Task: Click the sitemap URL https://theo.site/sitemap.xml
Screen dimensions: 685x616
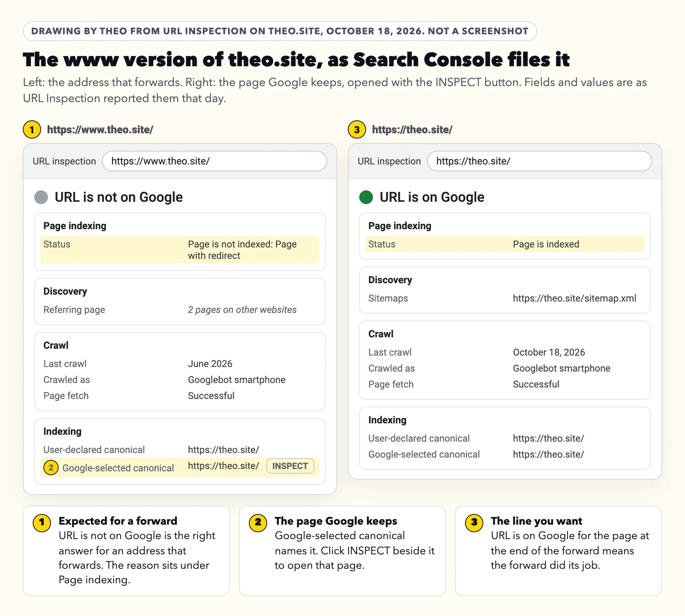Action: 575,298
